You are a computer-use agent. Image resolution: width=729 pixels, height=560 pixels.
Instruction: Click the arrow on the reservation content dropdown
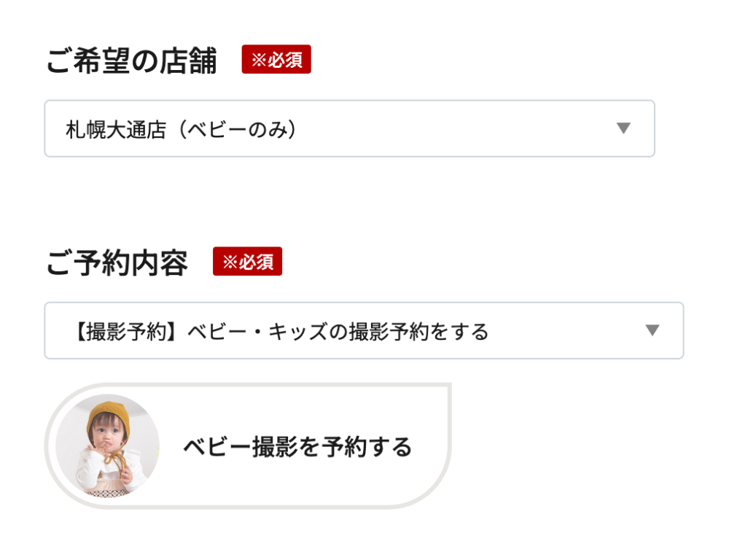(652, 330)
